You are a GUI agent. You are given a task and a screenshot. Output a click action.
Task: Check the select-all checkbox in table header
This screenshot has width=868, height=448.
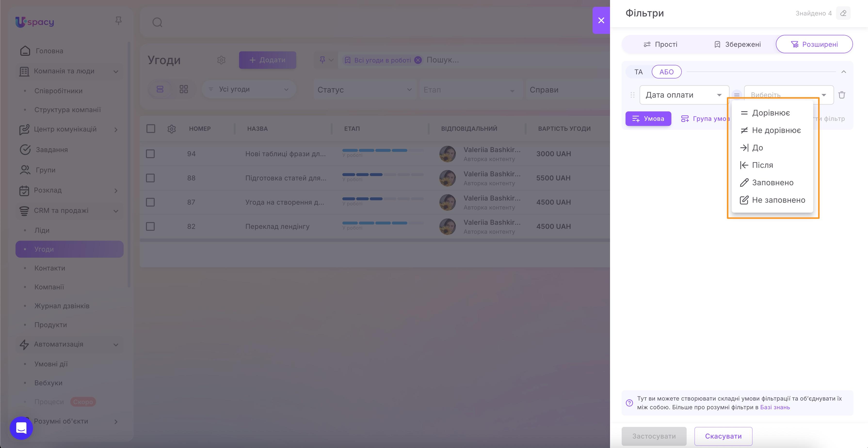point(150,129)
